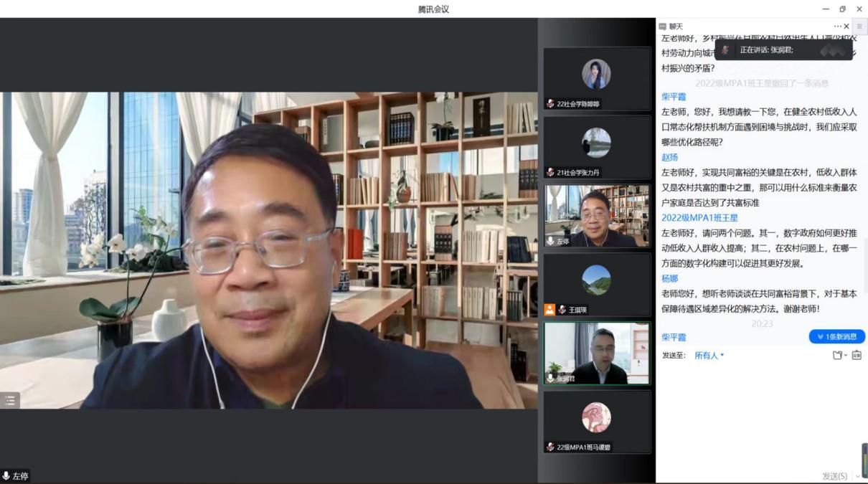Click the muted mic on 22级MPA1班马谡碧 tile
Viewport: 868px width, 484px height.
tap(550, 447)
